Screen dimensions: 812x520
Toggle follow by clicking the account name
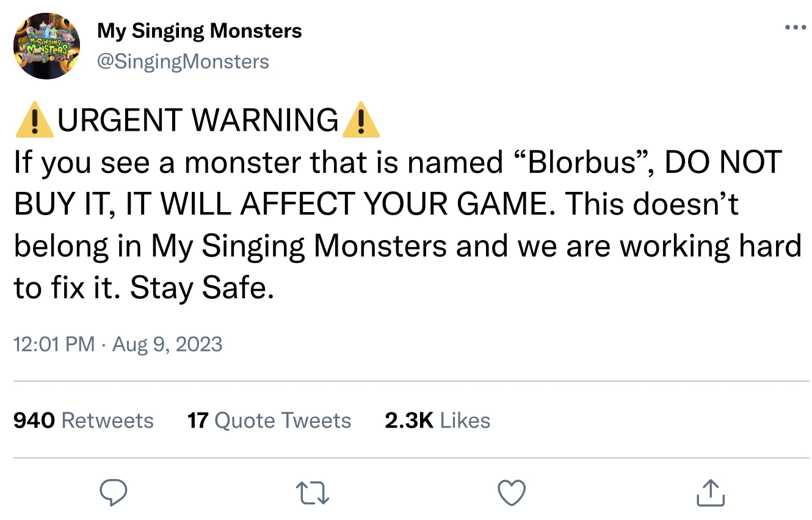(x=200, y=30)
